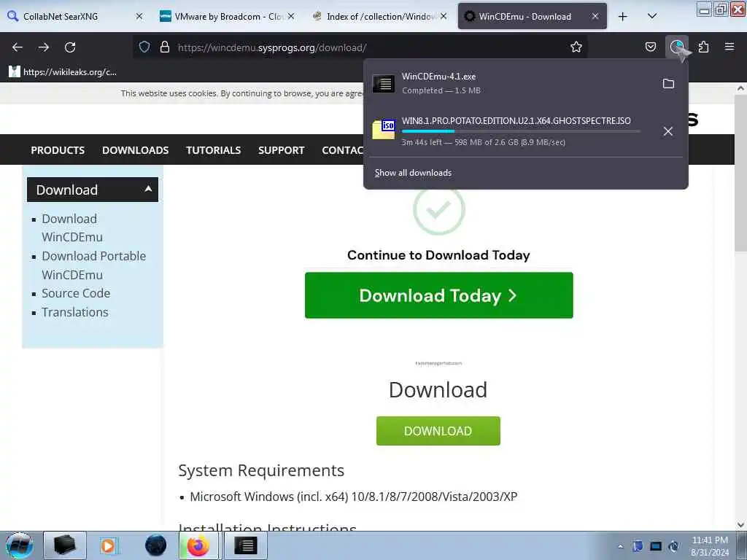The image size is (747, 560).
Task: Bookmark this page with the star icon
Action: (x=576, y=47)
